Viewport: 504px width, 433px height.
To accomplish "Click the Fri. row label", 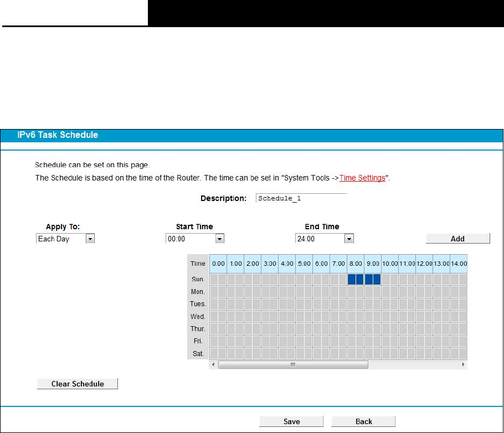I will tap(198, 341).
